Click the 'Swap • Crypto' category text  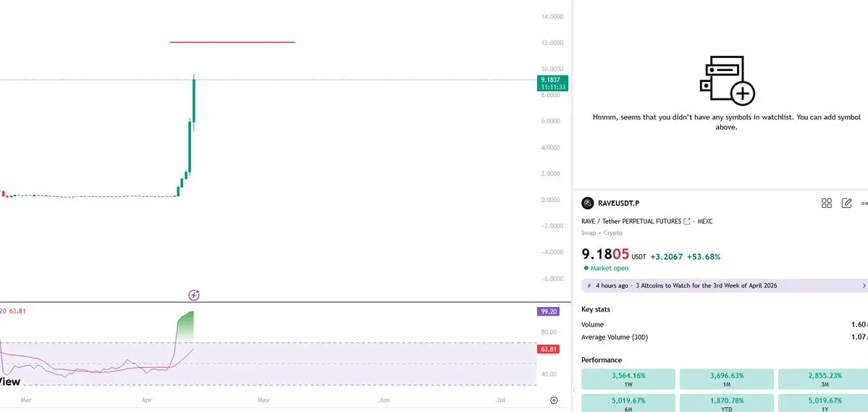point(602,233)
